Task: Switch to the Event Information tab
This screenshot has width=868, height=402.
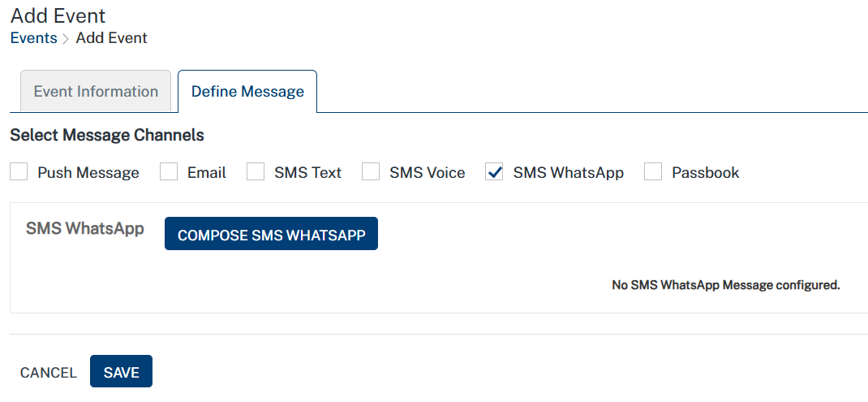Action: (96, 92)
